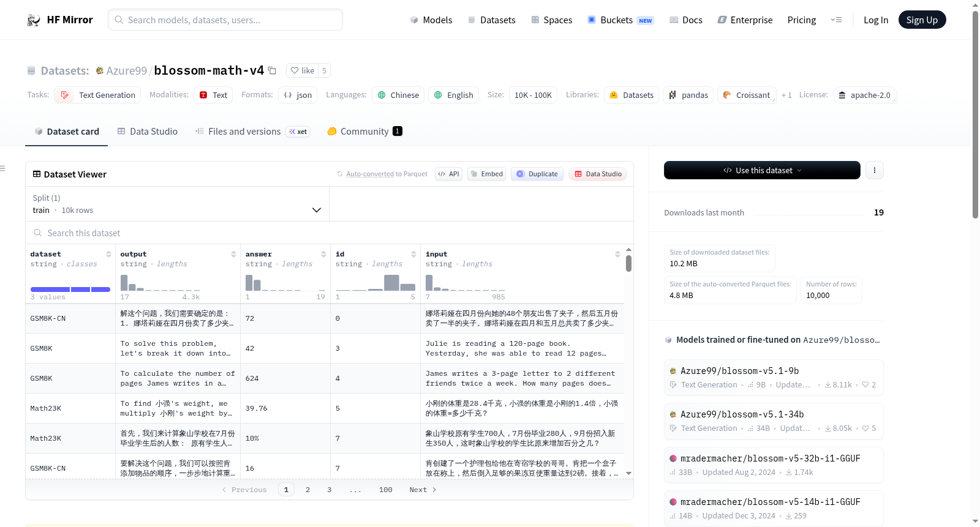
Task: Focus the Search this dataset field
Action: (330, 233)
